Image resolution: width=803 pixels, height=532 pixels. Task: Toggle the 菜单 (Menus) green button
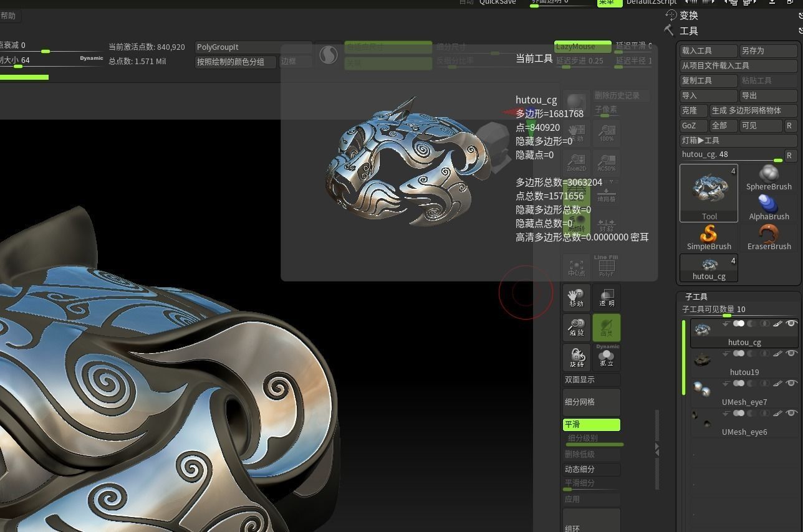coord(610,2)
